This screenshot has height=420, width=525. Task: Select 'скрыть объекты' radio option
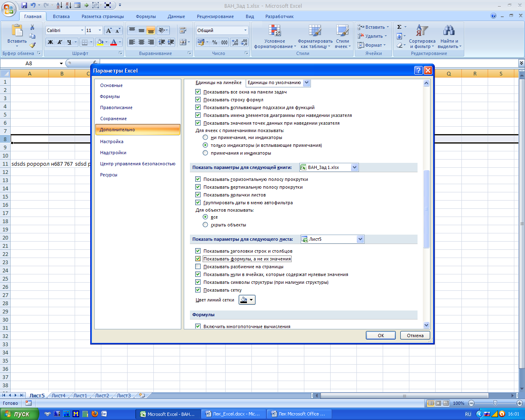coord(205,225)
